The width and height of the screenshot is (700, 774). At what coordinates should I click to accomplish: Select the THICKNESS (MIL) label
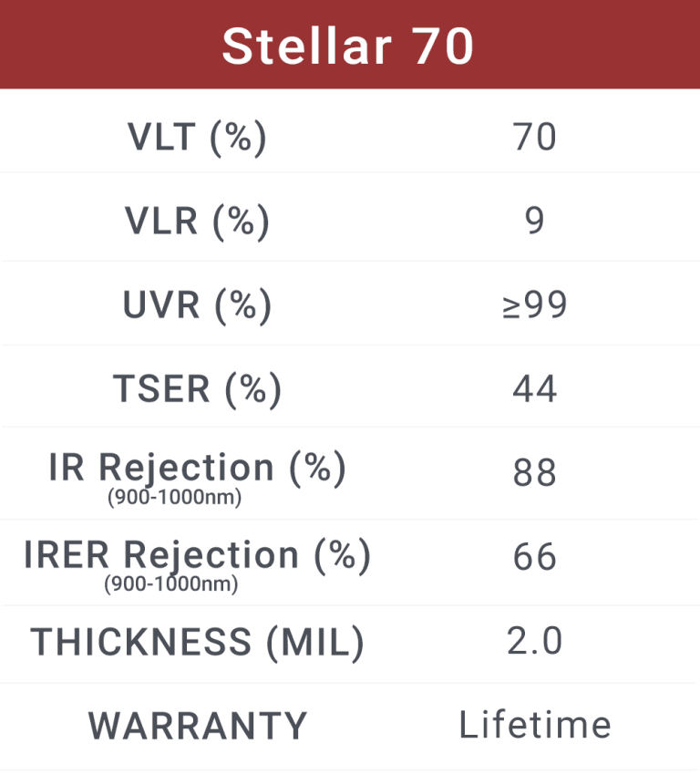197,642
